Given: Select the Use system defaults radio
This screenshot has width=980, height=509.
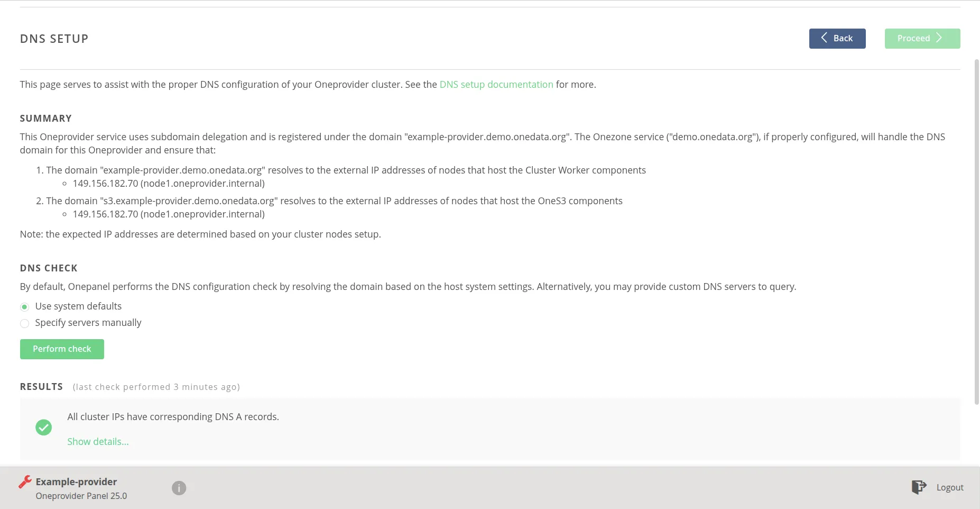Looking at the screenshot, I should coord(24,307).
